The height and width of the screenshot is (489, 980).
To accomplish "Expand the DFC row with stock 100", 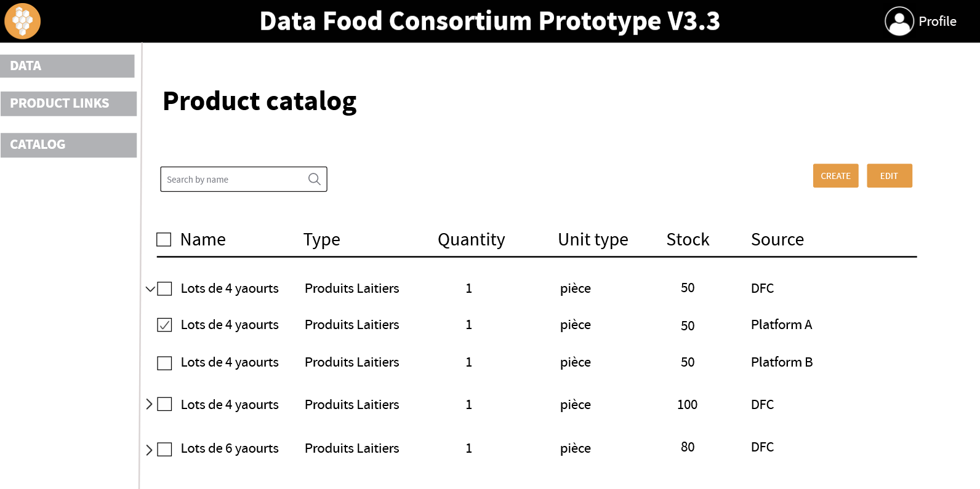I will (x=149, y=404).
